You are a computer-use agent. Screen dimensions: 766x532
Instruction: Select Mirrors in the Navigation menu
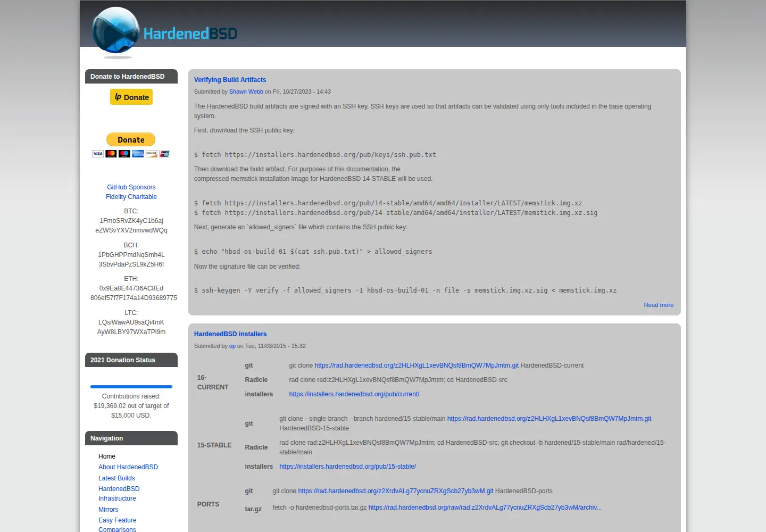109,510
